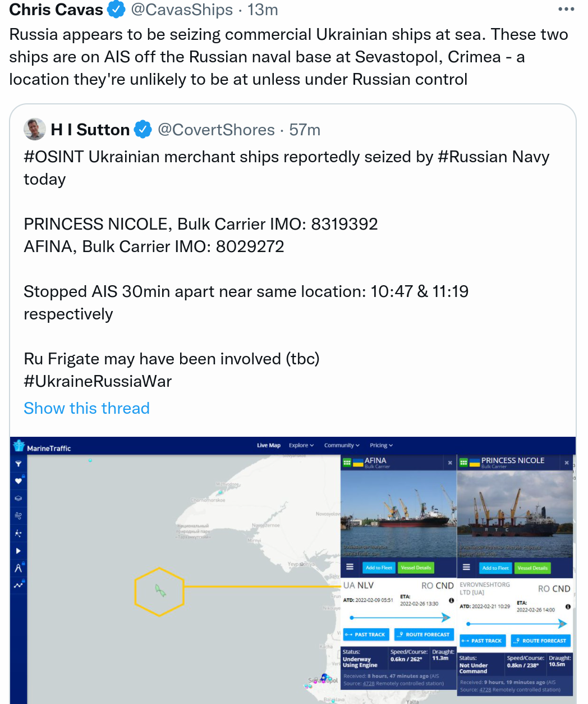588x704 pixels.
Task: Expand the Pricing dropdown menu
Action: coord(381,445)
